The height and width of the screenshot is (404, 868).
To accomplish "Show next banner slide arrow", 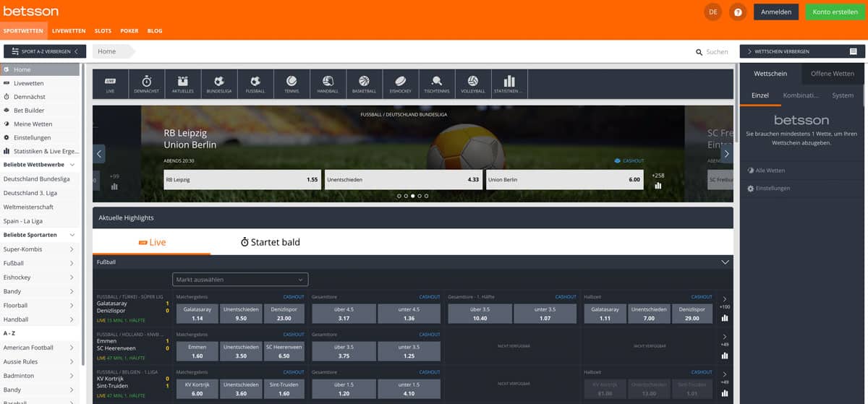I will tap(727, 153).
